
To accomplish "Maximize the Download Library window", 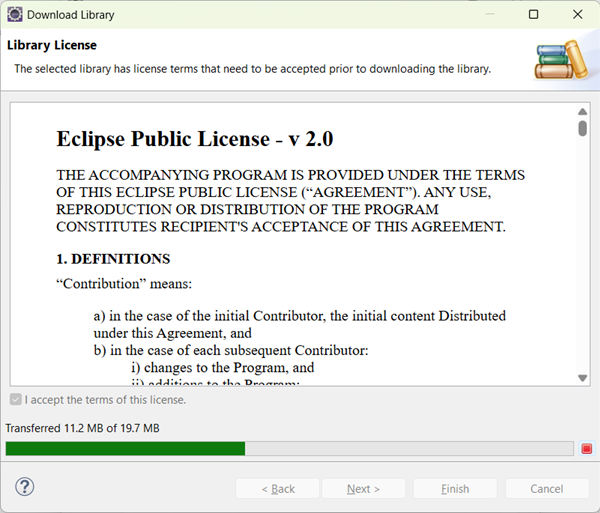I will click(x=533, y=15).
